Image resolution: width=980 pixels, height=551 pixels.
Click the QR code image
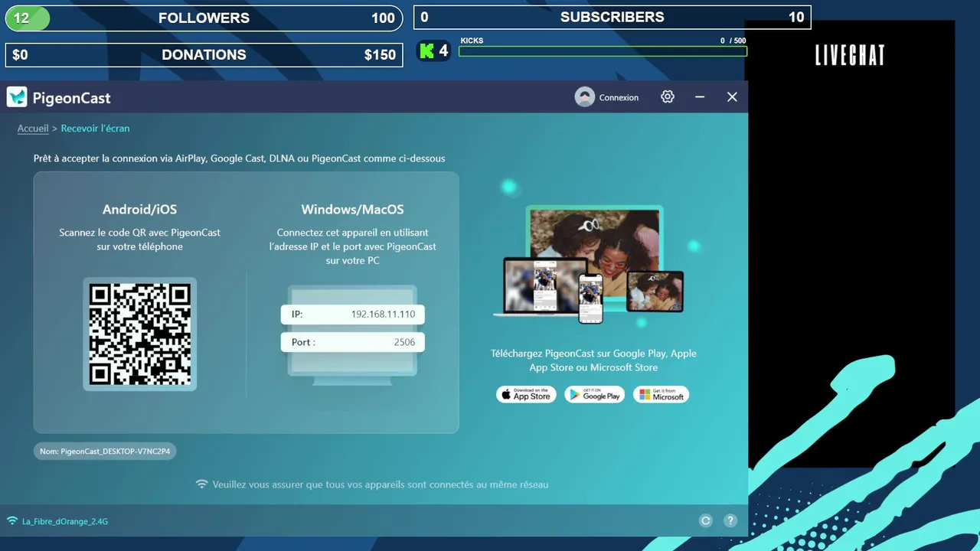click(x=140, y=334)
